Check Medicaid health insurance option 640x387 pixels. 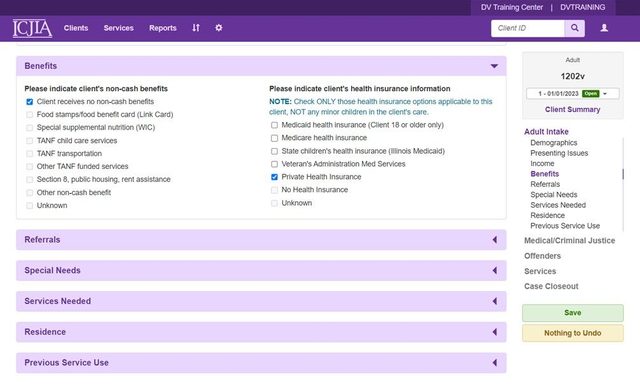(274, 125)
